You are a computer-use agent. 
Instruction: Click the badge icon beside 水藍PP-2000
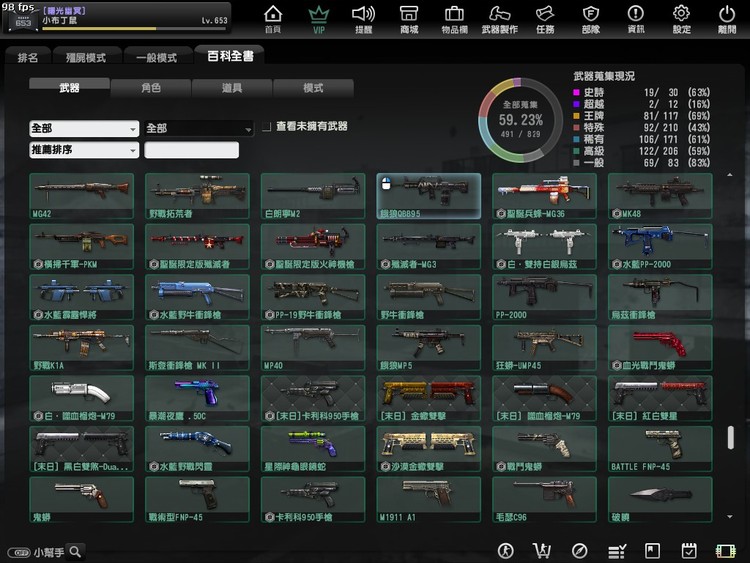(617, 264)
